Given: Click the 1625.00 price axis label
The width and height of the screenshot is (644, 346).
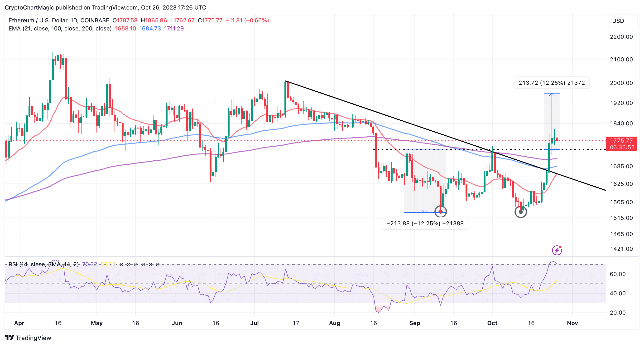Looking at the screenshot, I should click(x=621, y=184).
